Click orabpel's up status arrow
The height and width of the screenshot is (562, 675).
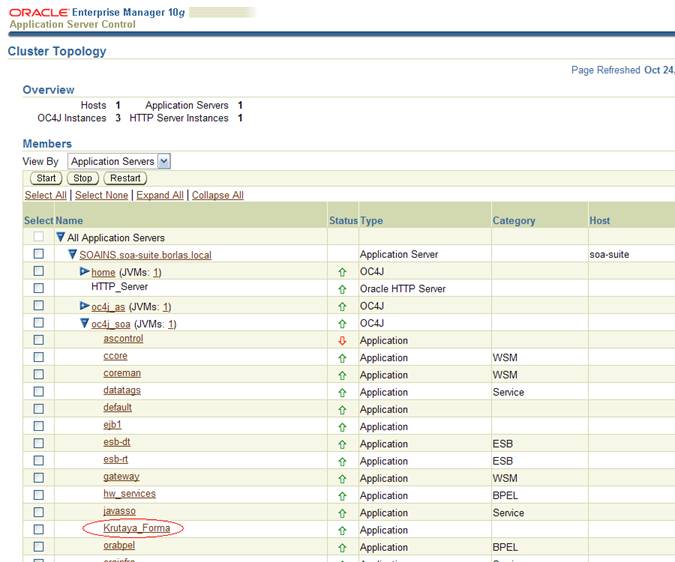pyautogui.click(x=342, y=547)
